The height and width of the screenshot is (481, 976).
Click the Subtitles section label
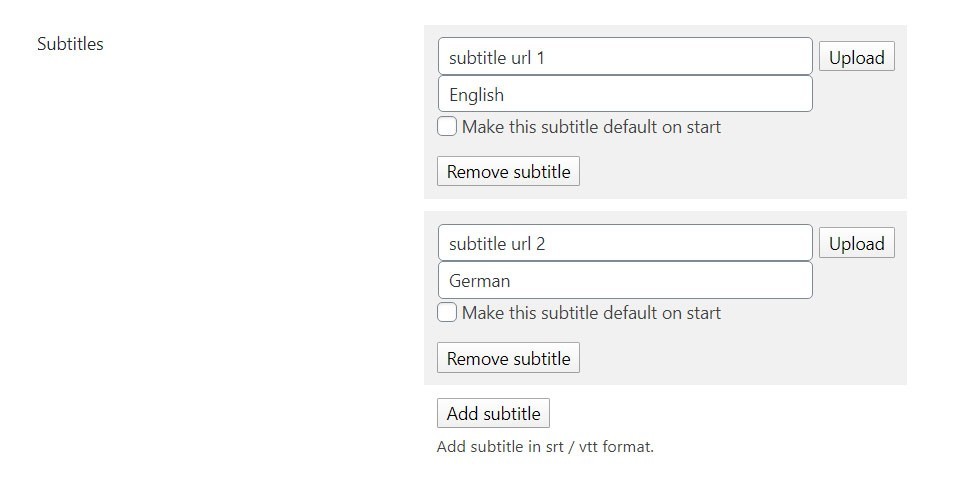click(x=70, y=44)
